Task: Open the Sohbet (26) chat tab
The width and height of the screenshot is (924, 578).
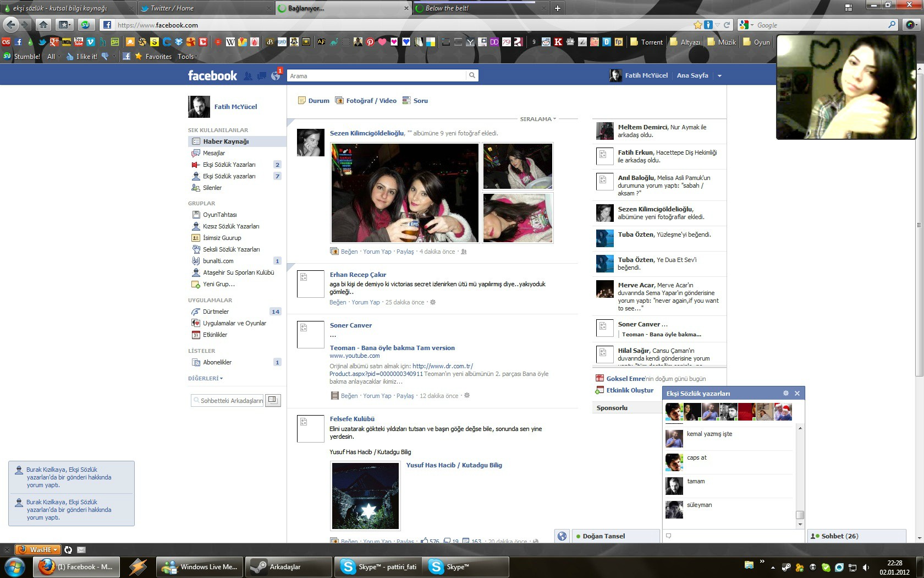Action: tap(856, 536)
